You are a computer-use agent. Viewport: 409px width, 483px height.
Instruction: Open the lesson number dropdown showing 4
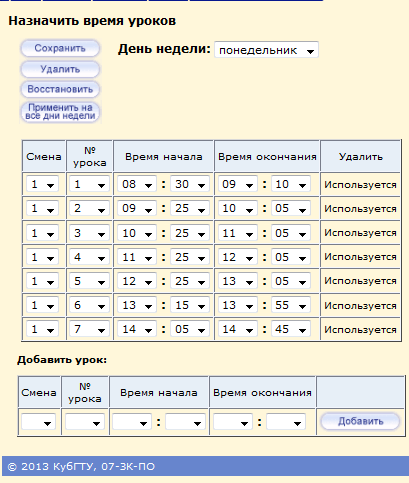tap(89, 257)
